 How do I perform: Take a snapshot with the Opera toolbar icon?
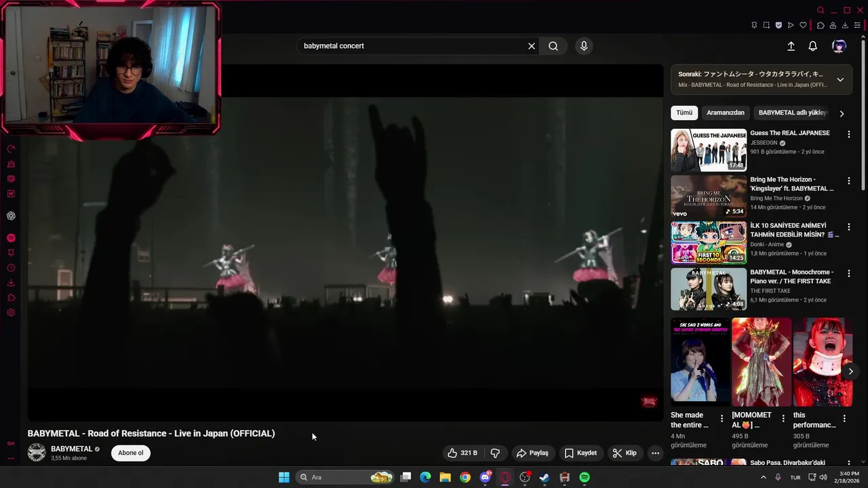[766, 25]
